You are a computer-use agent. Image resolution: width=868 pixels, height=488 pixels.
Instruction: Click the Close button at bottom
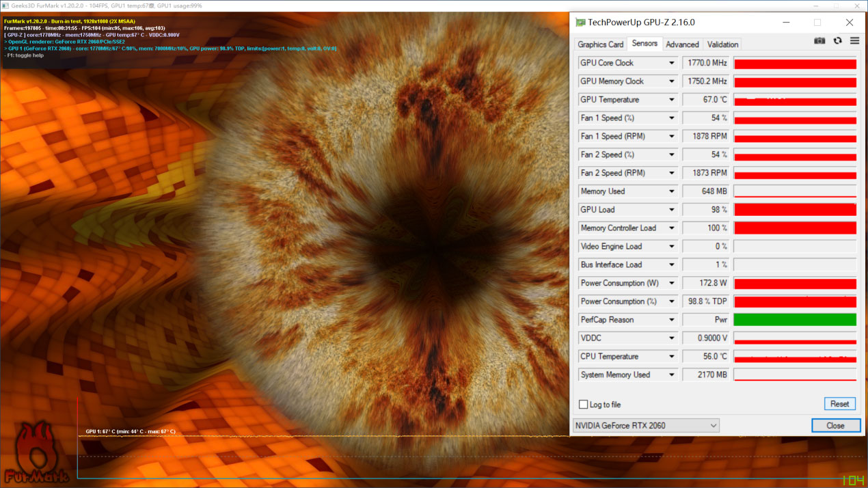click(x=835, y=426)
